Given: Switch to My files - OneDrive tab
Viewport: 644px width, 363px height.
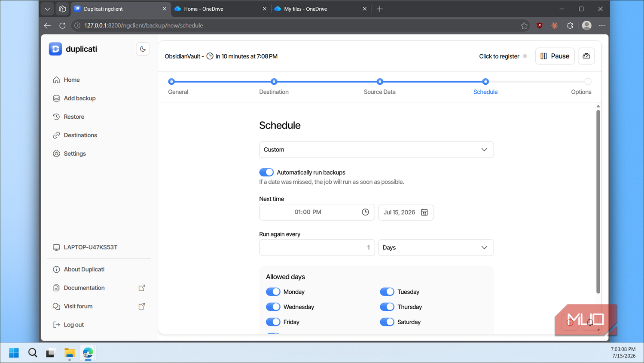Looking at the screenshot, I should pyautogui.click(x=320, y=9).
